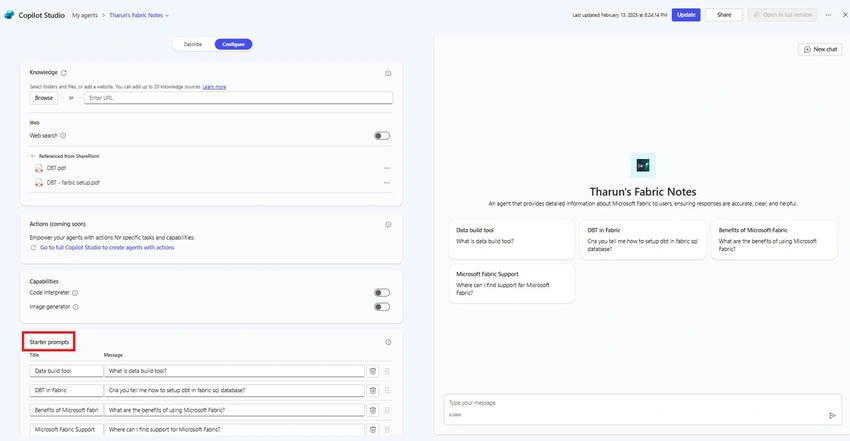Edit benefits of using Microsoft Fabric message field
The image size is (850, 441).
(x=234, y=410)
